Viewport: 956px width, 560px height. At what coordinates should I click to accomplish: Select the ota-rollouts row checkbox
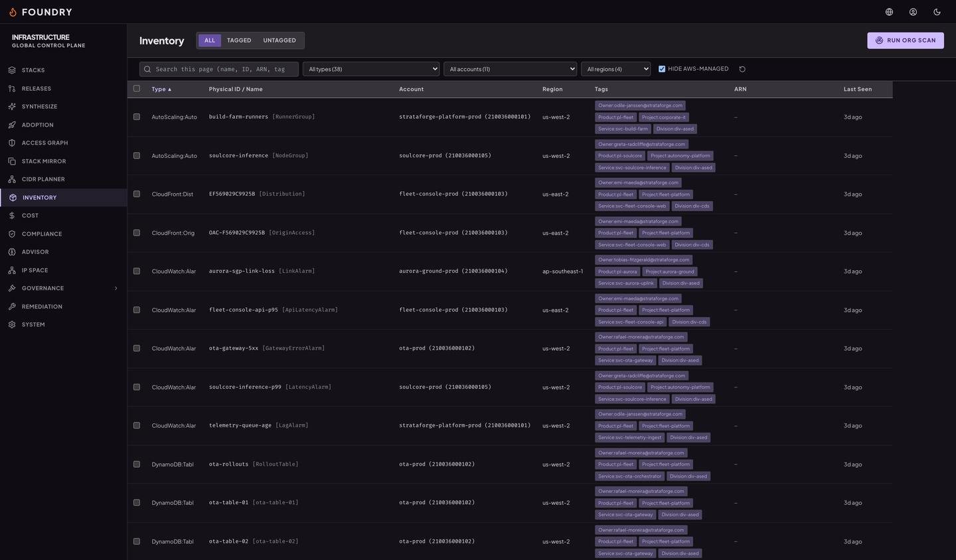[x=137, y=464]
